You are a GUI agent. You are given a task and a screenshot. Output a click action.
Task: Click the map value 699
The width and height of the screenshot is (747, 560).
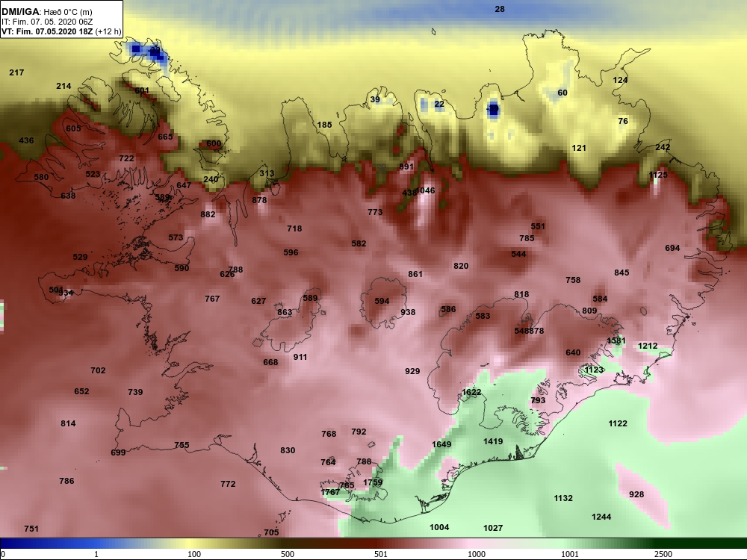(x=118, y=452)
